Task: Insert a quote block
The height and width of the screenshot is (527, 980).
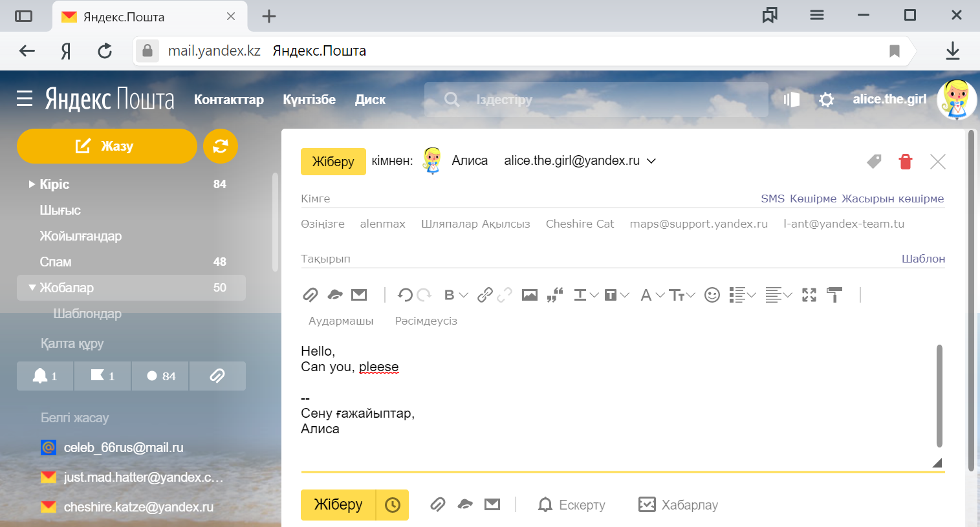Action: click(555, 295)
